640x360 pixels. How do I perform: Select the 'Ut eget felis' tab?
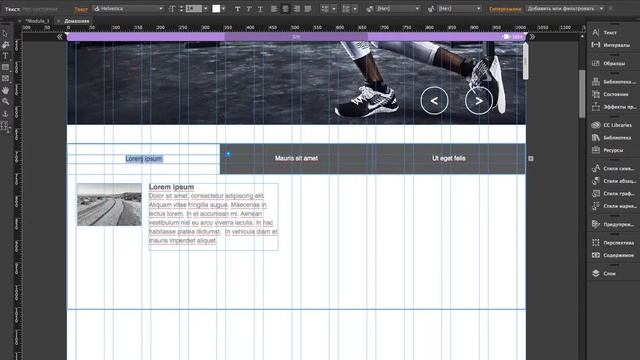449,158
